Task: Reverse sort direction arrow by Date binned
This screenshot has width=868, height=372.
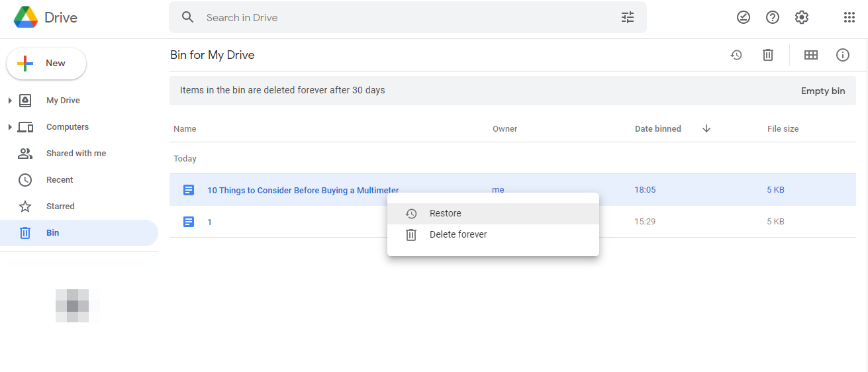Action: 706,129
